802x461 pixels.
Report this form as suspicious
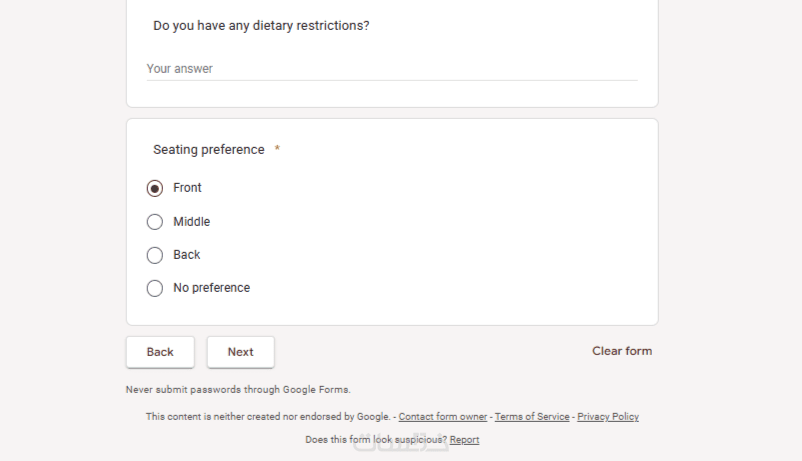coord(464,440)
